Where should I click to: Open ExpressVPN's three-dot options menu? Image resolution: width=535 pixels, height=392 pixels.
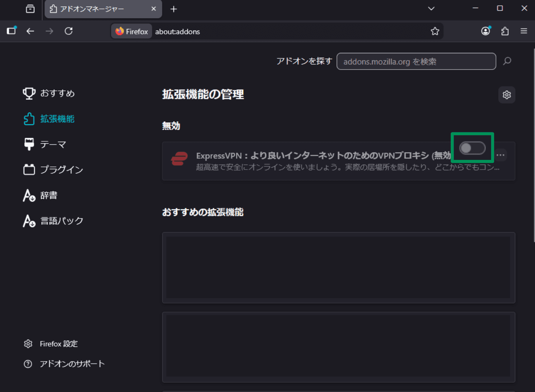500,155
